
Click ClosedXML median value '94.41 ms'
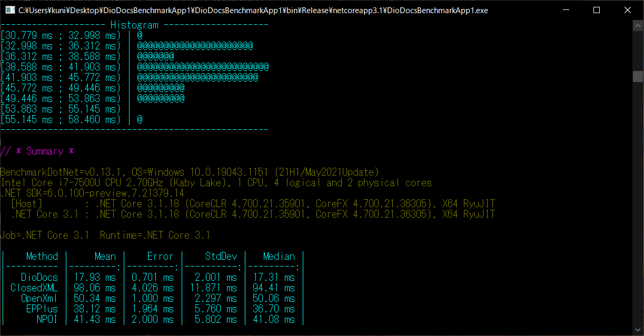pyautogui.click(x=274, y=288)
